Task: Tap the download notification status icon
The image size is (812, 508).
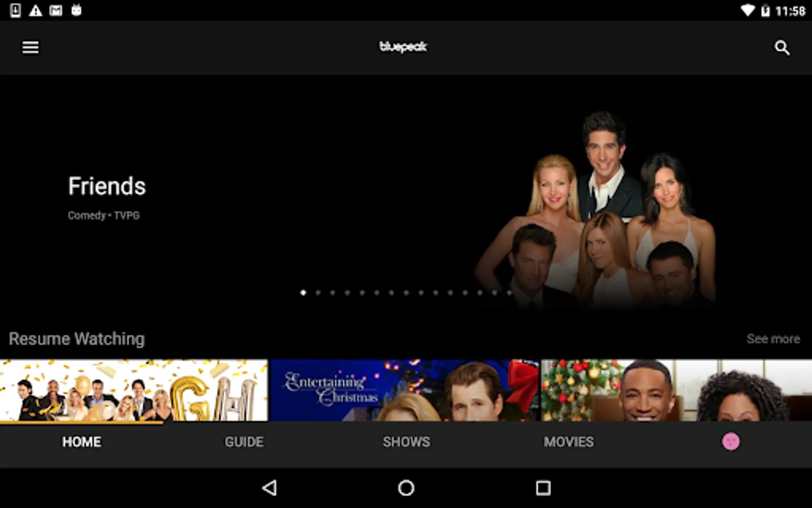Action: coord(16,10)
